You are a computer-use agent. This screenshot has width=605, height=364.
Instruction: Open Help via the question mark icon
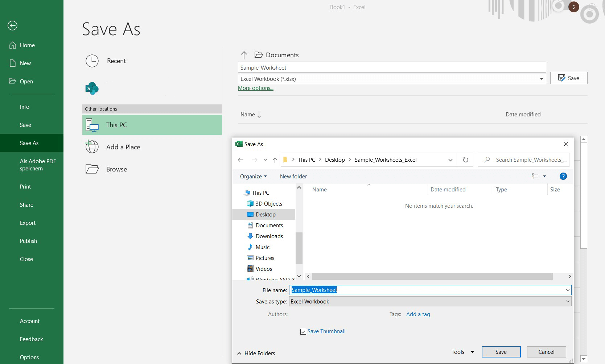coord(563,176)
